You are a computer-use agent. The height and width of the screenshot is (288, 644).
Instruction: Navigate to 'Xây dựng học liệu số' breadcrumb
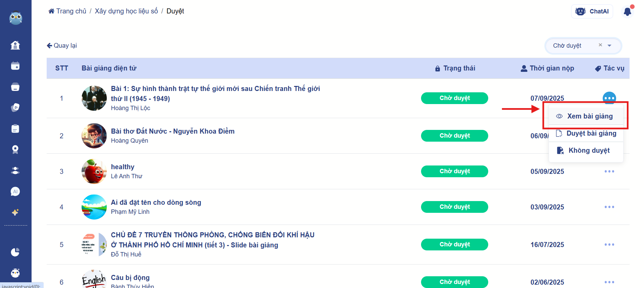point(126,11)
